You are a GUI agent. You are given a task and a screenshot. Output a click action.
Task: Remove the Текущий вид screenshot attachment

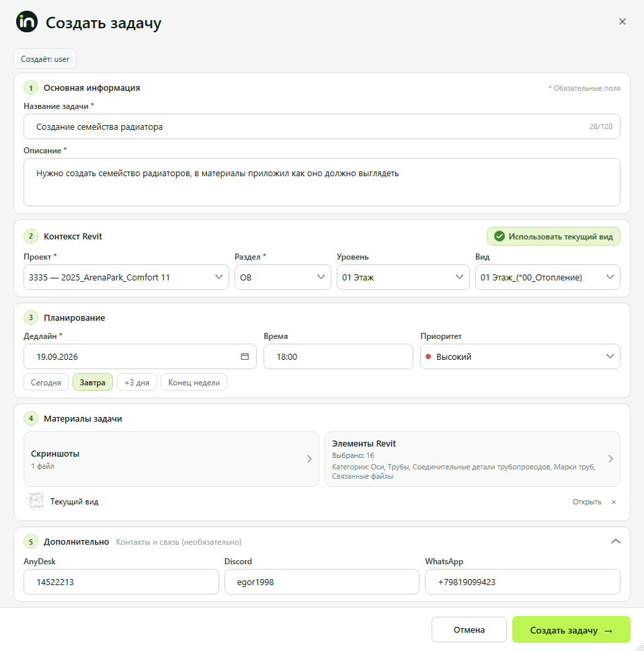click(x=613, y=502)
